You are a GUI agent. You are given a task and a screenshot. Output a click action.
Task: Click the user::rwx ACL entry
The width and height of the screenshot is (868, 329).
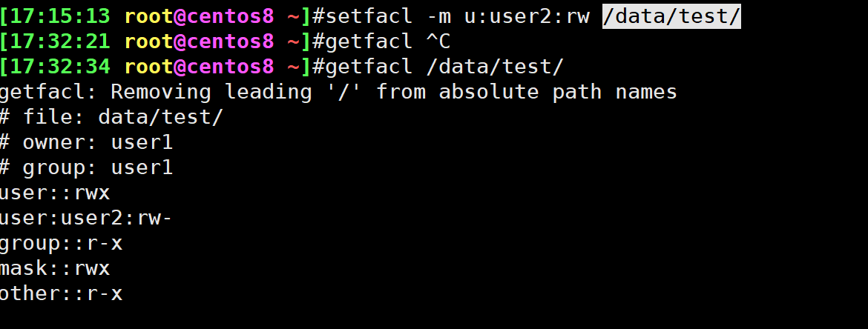(x=54, y=193)
